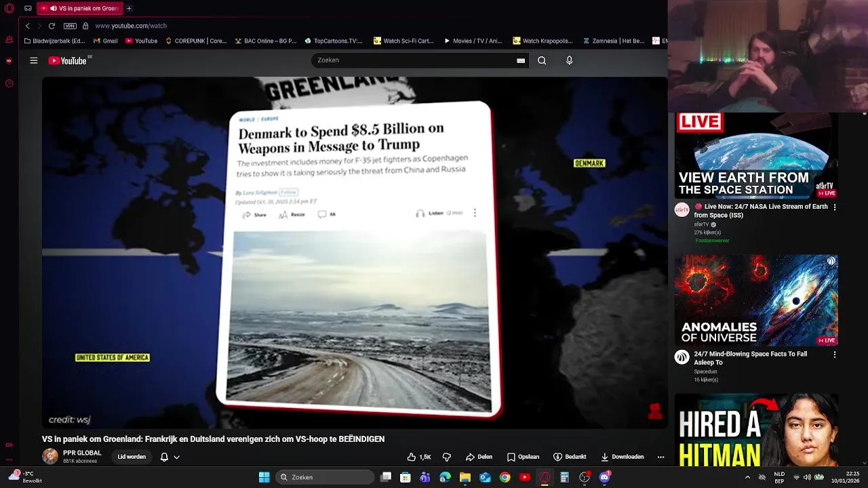This screenshot has width=868, height=488.
Task: Open the Gmail bookmark
Action: [x=105, y=41]
